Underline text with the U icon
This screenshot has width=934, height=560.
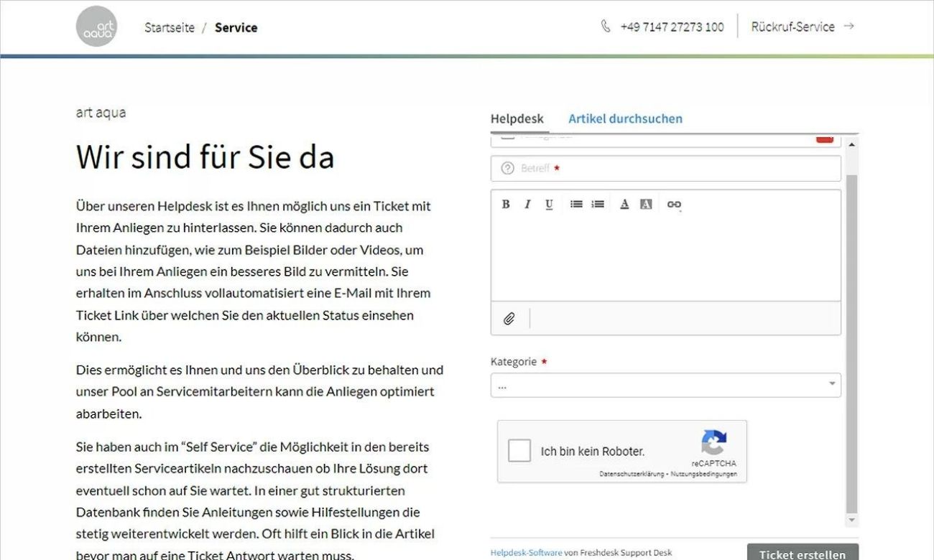click(549, 205)
